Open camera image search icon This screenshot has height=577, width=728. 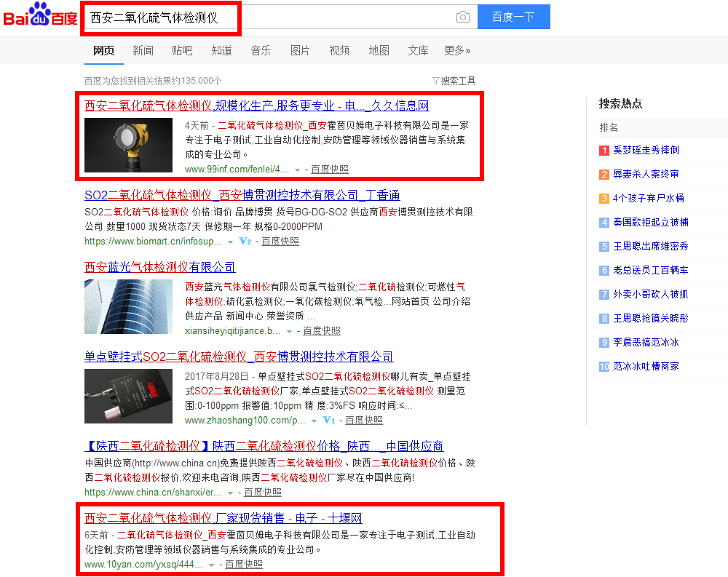click(x=462, y=17)
